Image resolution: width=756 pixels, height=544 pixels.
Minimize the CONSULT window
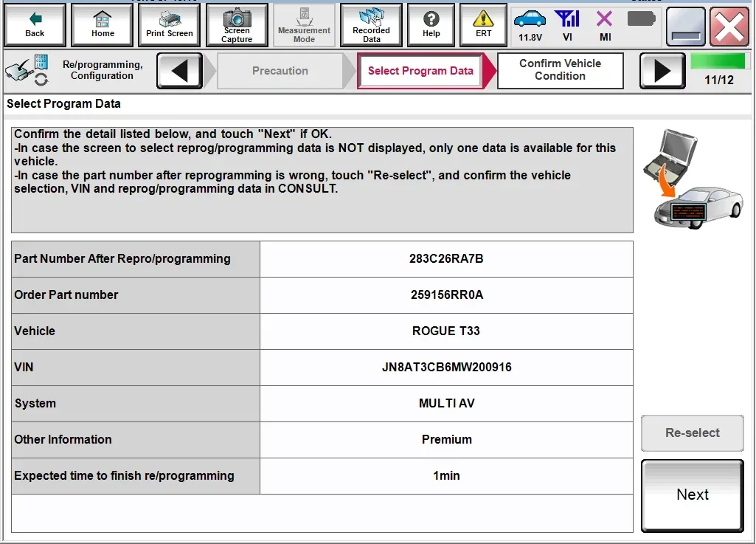pyautogui.click(x=685, y=27)
